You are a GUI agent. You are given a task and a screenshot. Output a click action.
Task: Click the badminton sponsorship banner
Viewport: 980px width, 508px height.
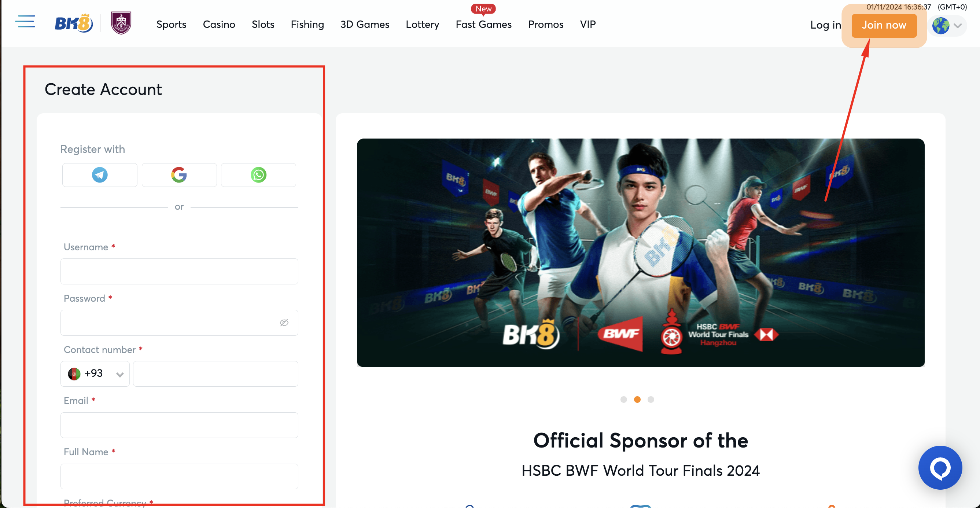[640, 252]
